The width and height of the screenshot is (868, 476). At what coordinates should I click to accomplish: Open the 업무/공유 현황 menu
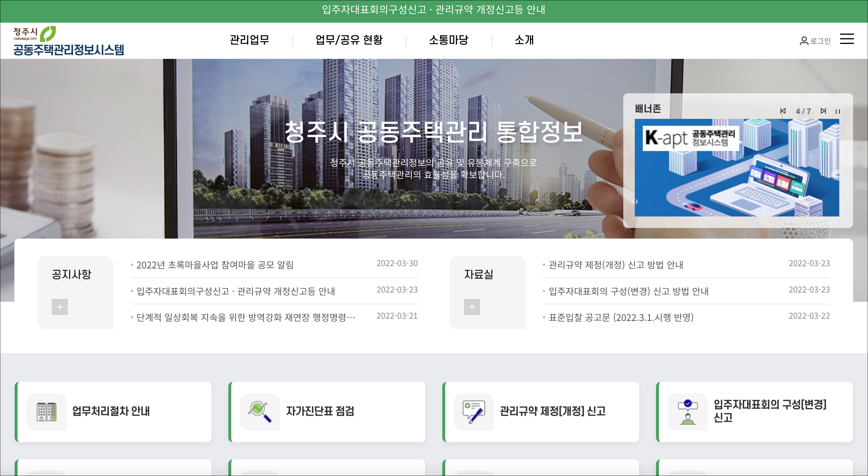[349, 40]
